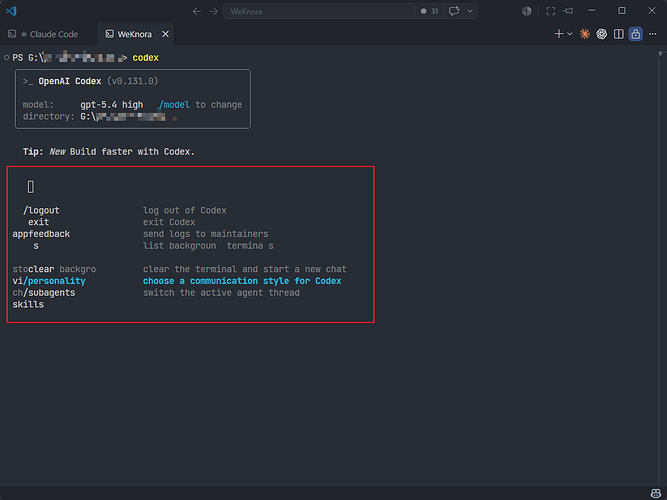
Task: Choose the /subagents command
Action: tap(49, 293)
